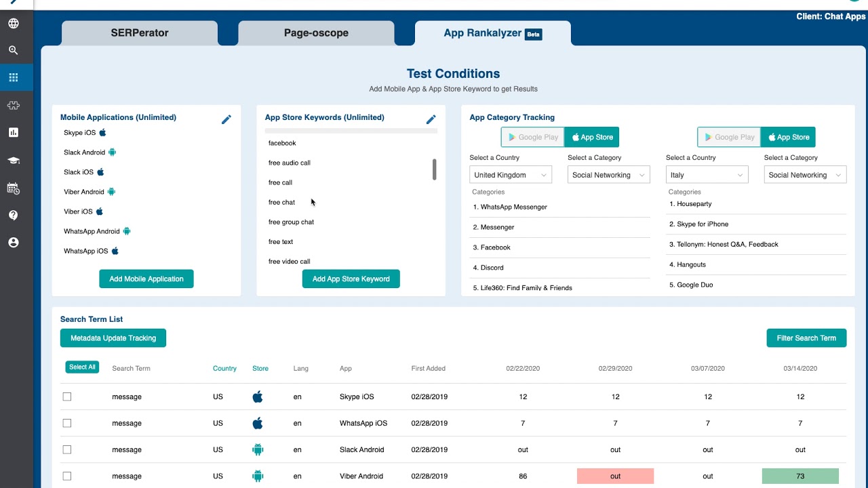Click the Android store icon in Viber Android row

pos(258,476)
